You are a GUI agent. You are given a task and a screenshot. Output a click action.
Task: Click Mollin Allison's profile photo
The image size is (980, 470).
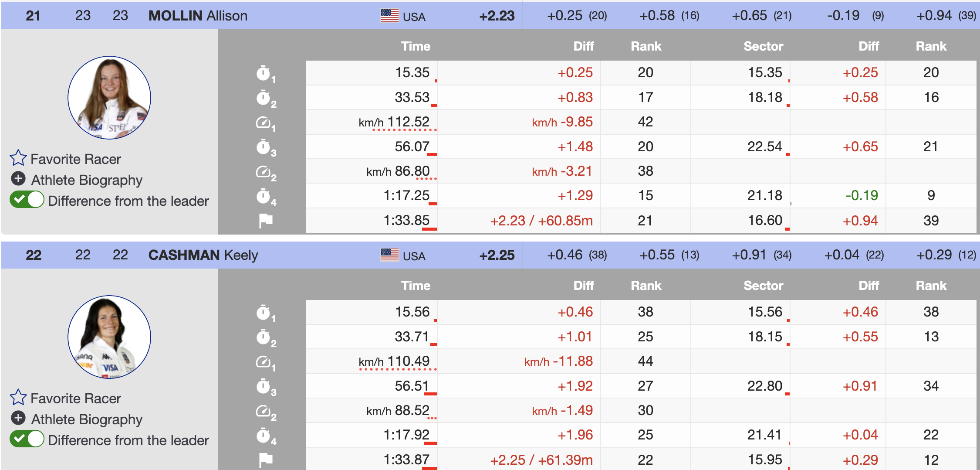point(109,98)
